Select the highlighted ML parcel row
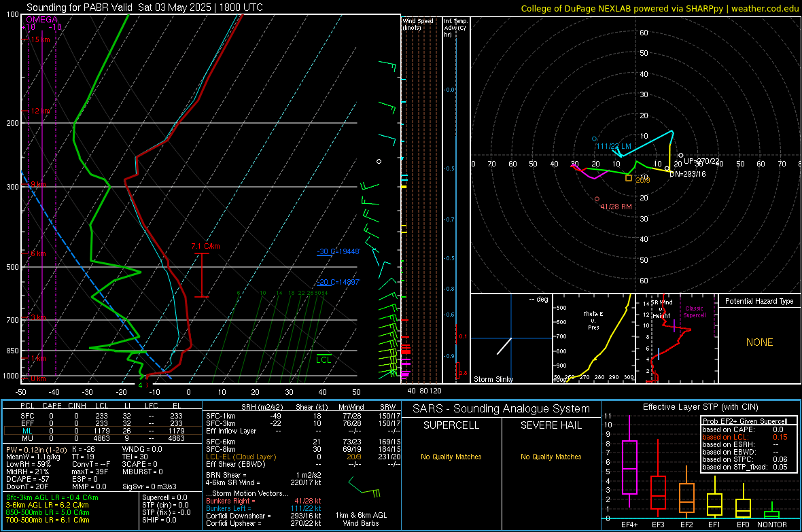This screenshot has height=532, width=802. coord(103,431)
